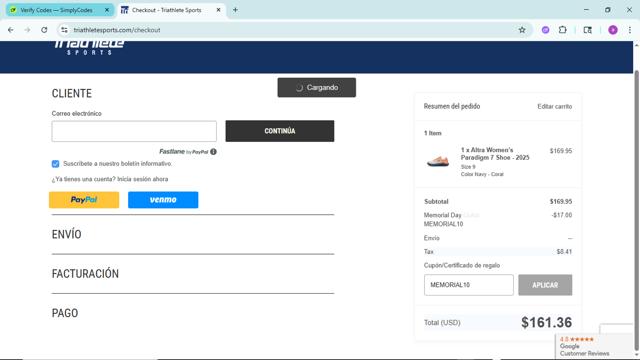Click the Triathlete Sports logo

pyautogui.click(x=89, y=47)
